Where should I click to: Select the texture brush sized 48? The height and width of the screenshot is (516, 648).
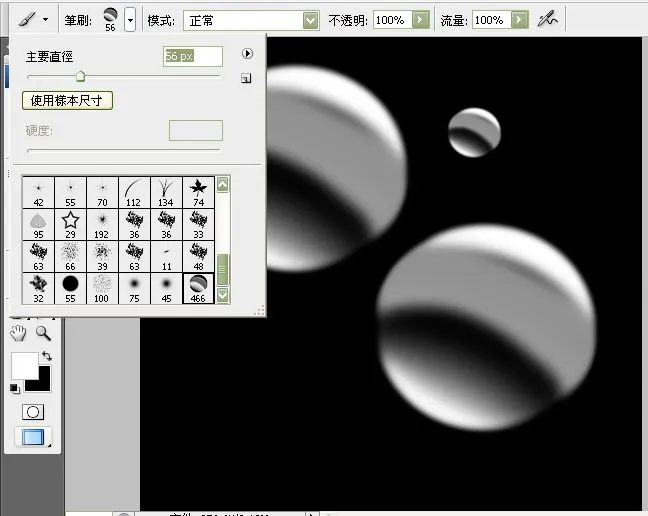[198, 257]
